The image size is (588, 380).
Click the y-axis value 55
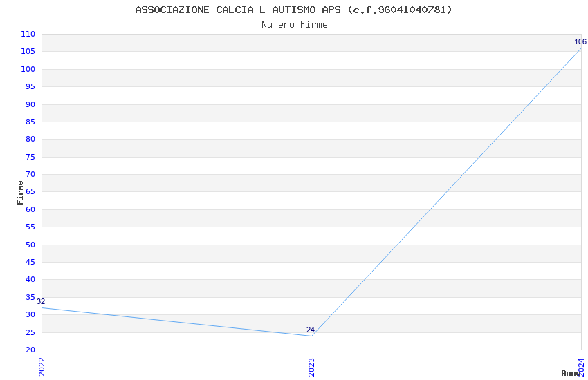30,227
